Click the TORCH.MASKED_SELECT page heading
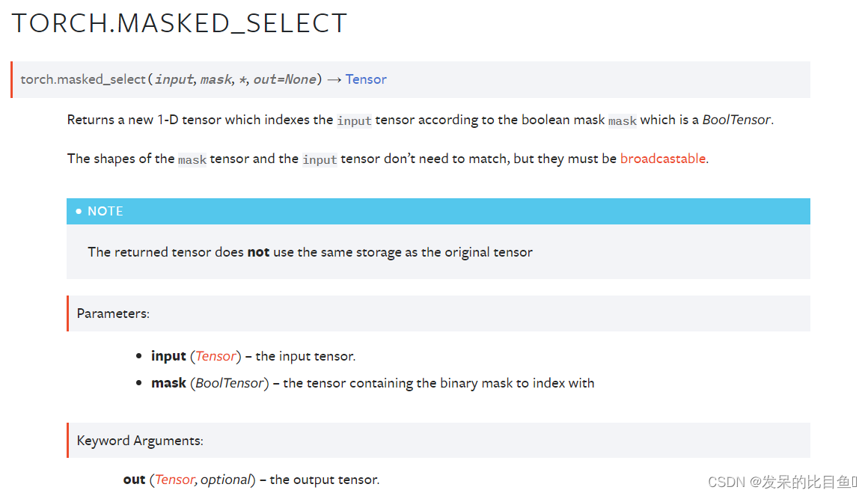Viewport: 868px width, 496px height. [180, 23]
